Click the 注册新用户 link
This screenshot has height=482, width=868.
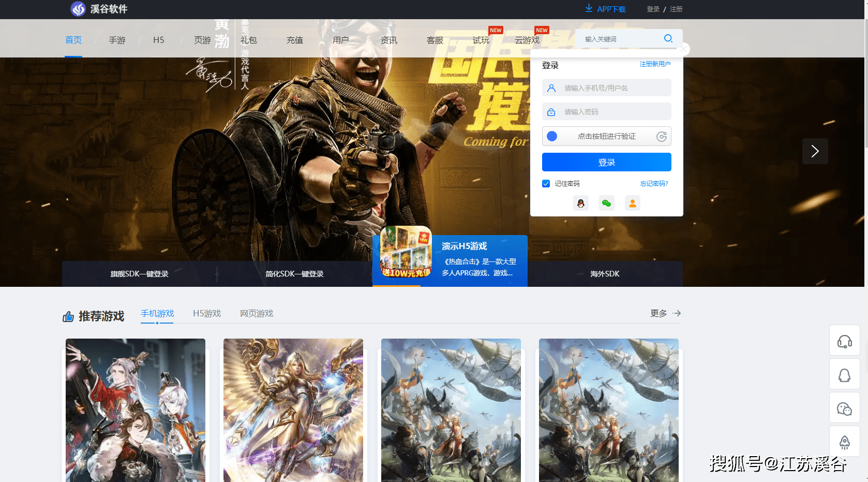coord(655,64)
